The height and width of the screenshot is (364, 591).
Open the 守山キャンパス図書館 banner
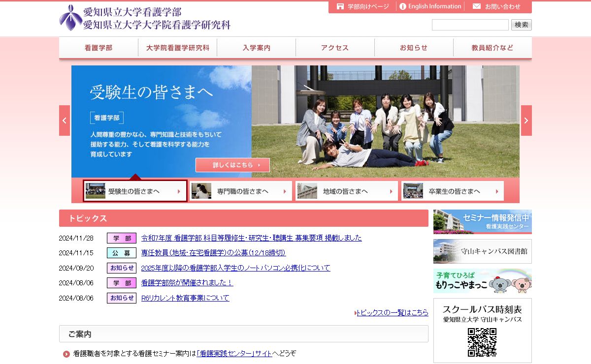coord(482,251)
